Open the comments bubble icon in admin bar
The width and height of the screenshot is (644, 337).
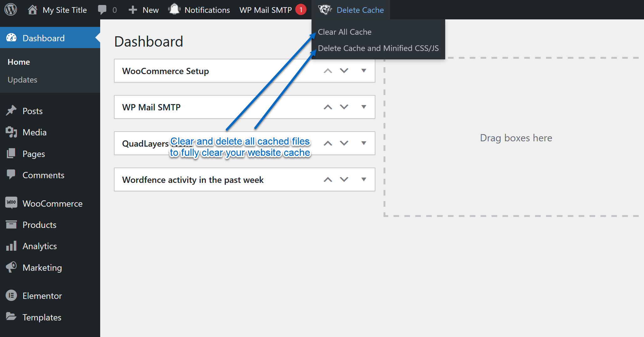102,10
